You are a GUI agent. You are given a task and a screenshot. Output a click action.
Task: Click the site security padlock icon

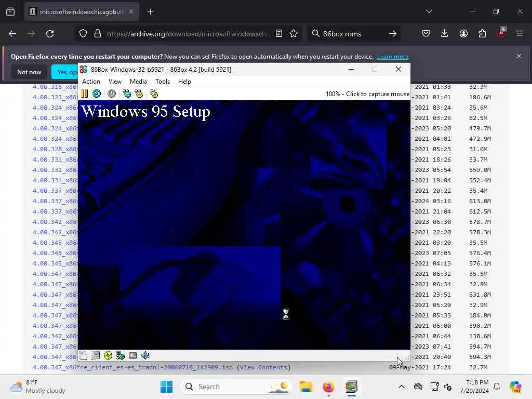click(98, 34)
